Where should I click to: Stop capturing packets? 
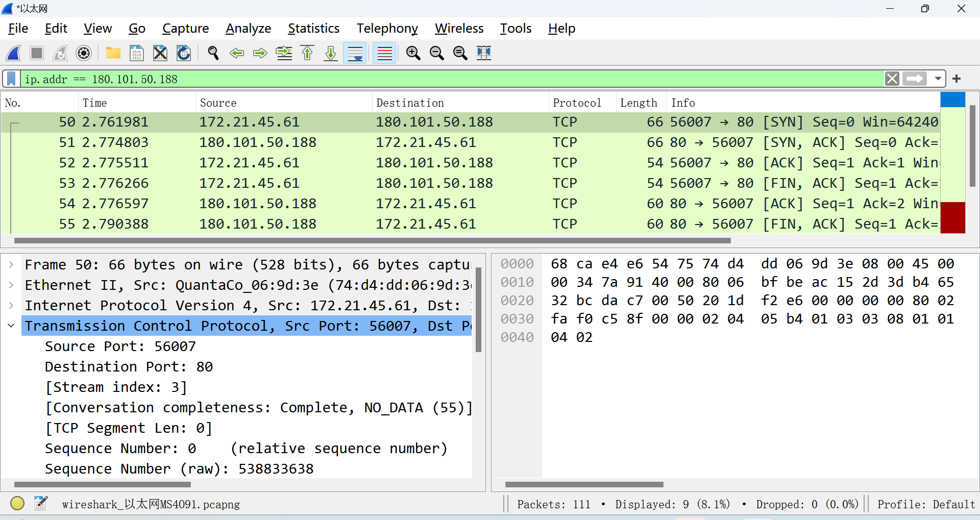37,53
